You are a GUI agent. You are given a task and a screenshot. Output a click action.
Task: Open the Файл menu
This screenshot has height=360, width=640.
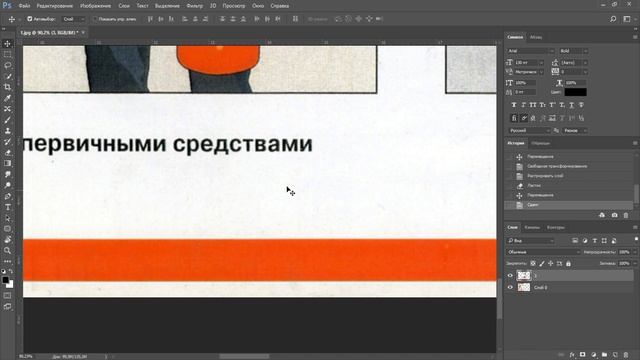[24, 6]
